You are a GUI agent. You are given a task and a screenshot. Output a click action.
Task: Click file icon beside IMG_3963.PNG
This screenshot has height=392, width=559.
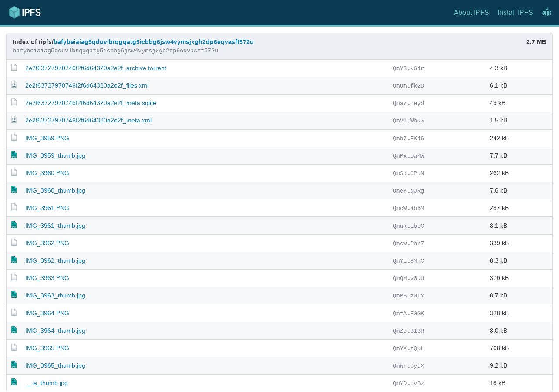coord(14,277)
